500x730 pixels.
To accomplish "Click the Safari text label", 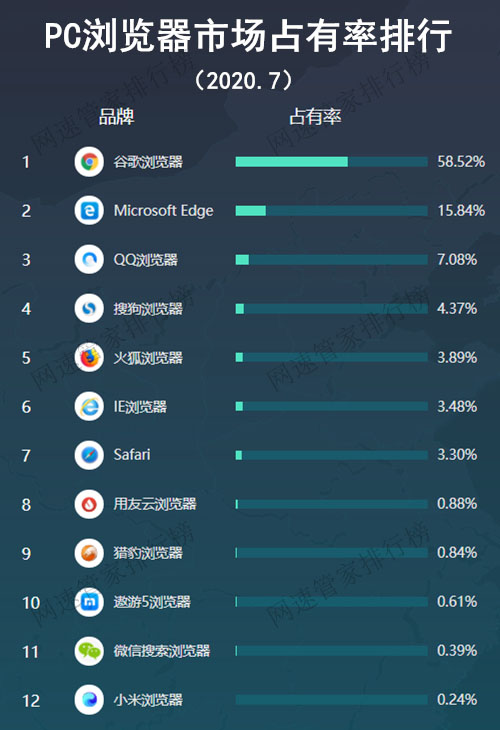I will (132, 454).
